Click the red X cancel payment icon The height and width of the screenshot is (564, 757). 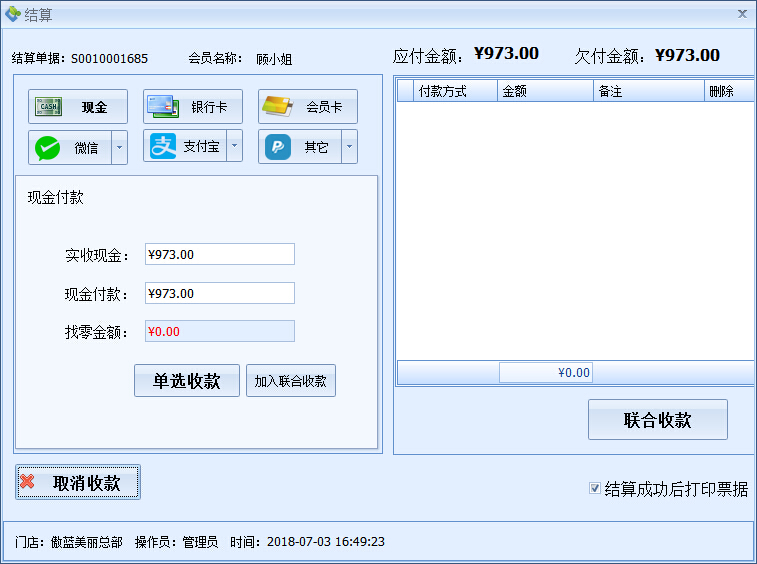(28, 482)
